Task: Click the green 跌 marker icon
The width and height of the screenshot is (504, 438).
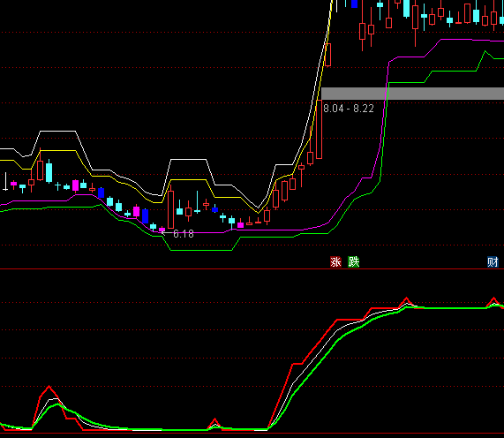Action: [x=354, y=262]
